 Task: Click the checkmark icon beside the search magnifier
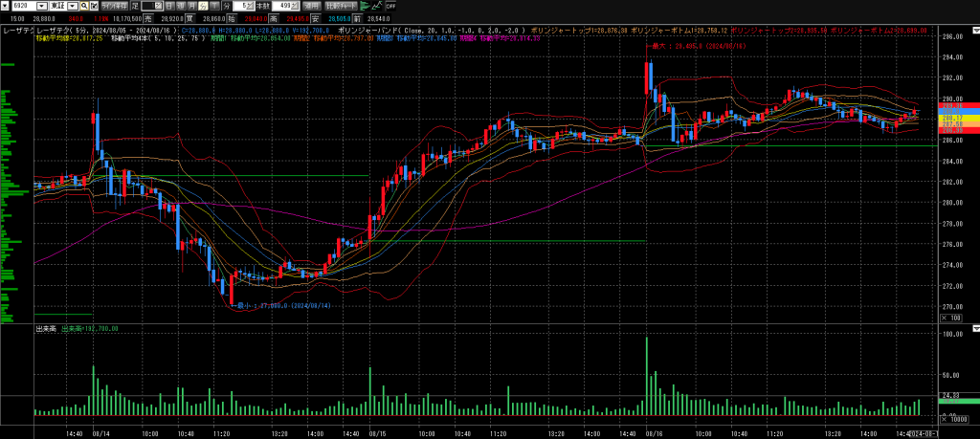[96, 5]
